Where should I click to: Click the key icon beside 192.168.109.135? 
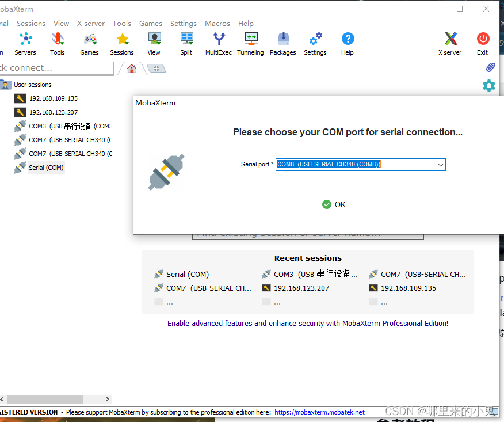[x=20, y=98]
